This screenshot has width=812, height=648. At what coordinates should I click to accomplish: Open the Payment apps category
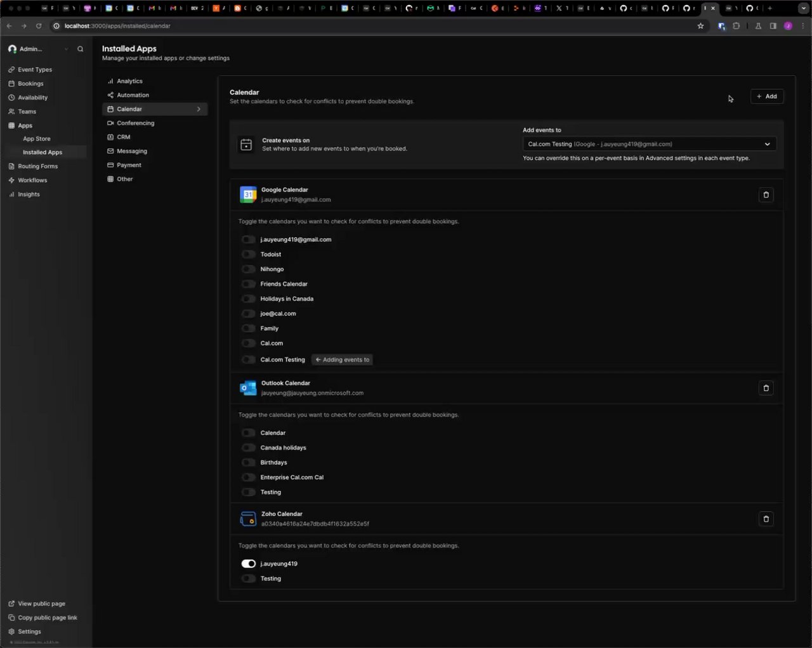tap(129, 165)
